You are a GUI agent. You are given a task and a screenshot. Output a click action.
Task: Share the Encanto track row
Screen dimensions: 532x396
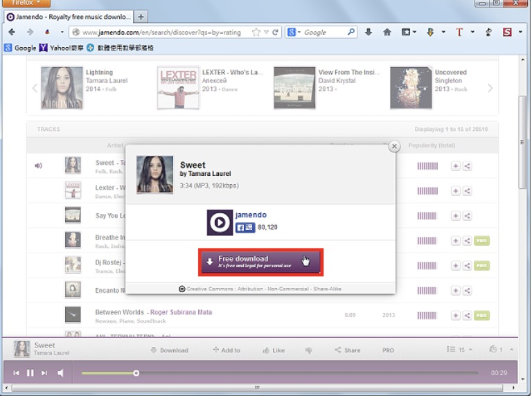(467, 291)
